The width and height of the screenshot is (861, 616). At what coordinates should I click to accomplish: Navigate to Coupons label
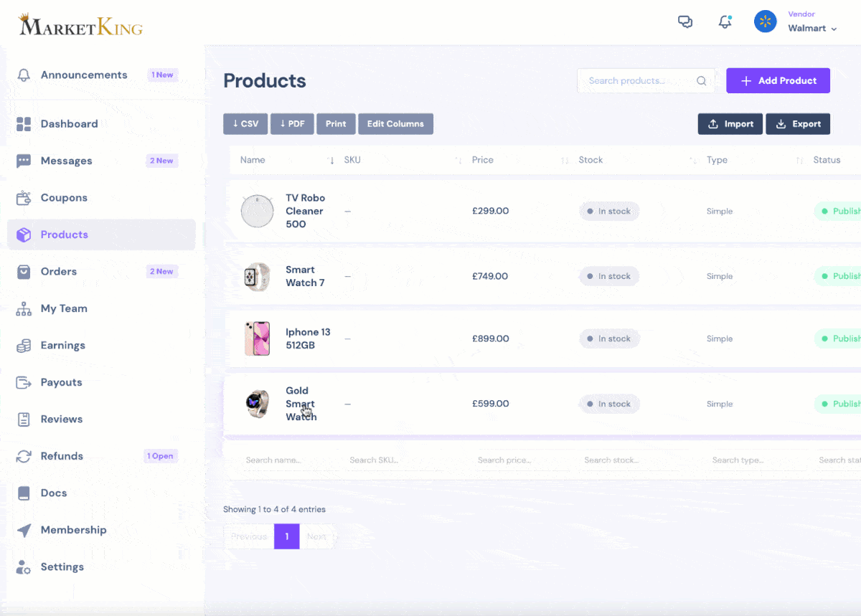(64, 197)
